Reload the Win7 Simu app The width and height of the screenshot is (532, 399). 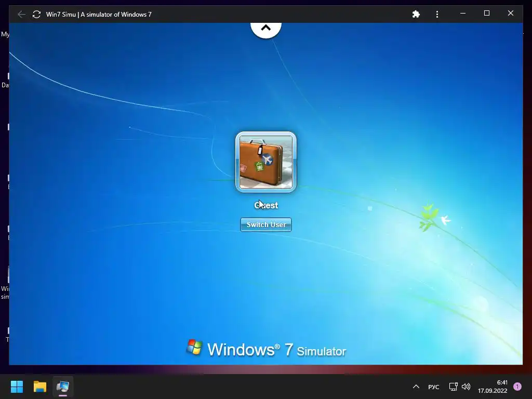point(36,14)
